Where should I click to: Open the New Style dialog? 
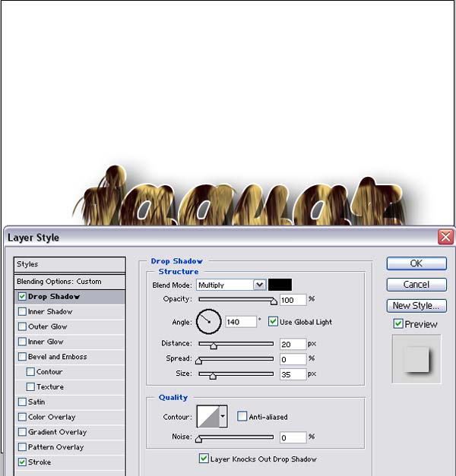tap(416, 306)
